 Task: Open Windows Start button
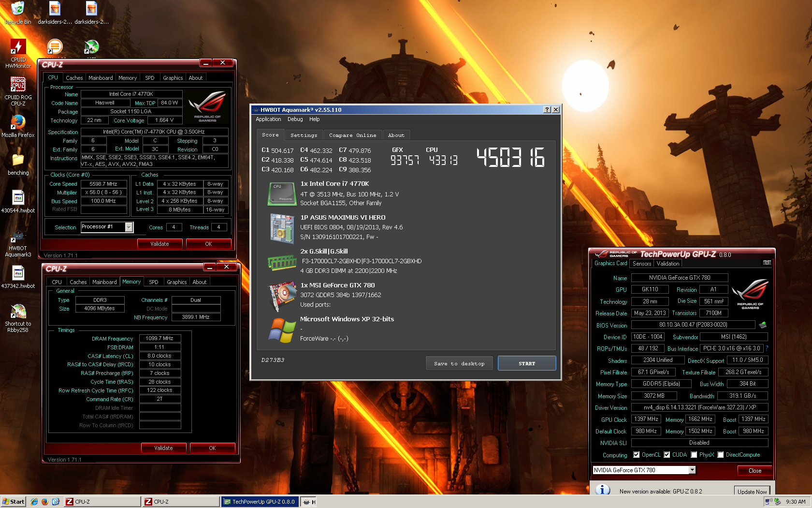[x=14, y=502]
